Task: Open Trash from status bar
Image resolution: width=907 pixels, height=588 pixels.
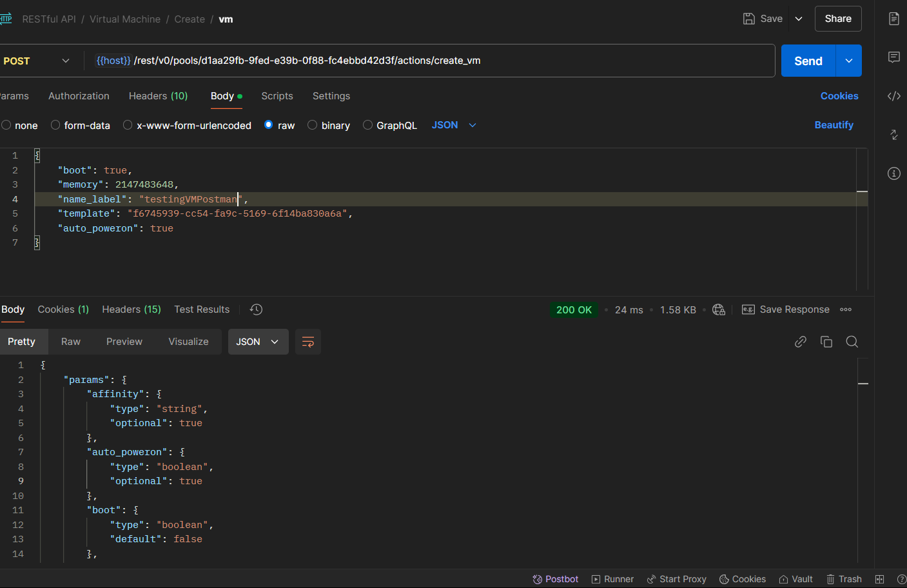Action: click(844, 579)
